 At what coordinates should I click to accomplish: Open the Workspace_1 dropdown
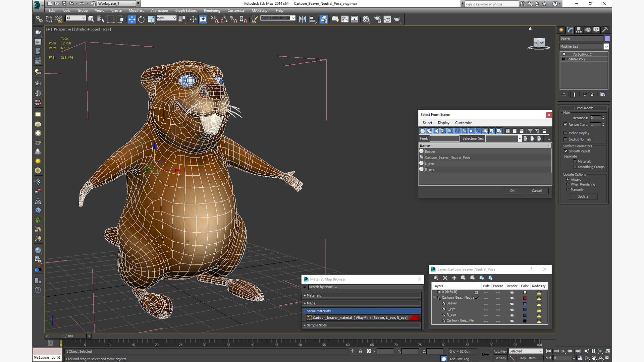(134, 3)
